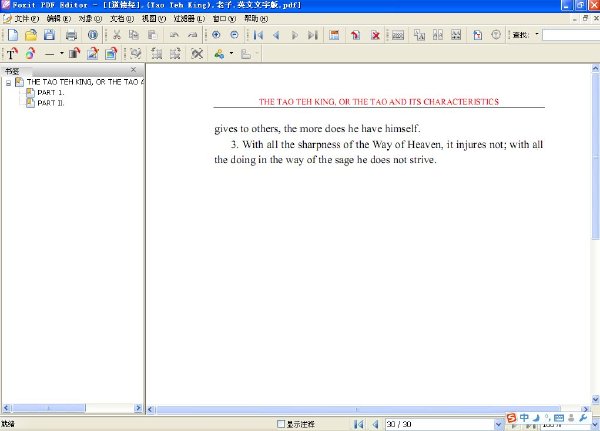Click bookmarks panel horizontal scrollbar thumb
Screen dimensions: 600x431
49,408
